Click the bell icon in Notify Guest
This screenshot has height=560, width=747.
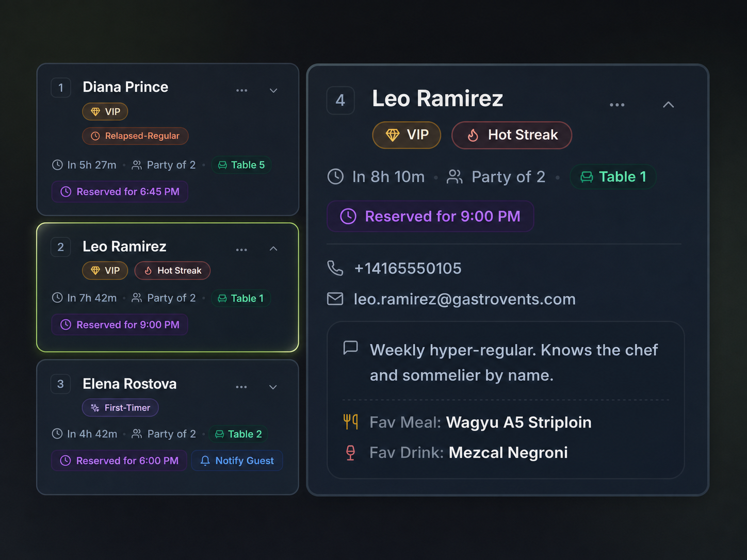(x=205, y=460)
